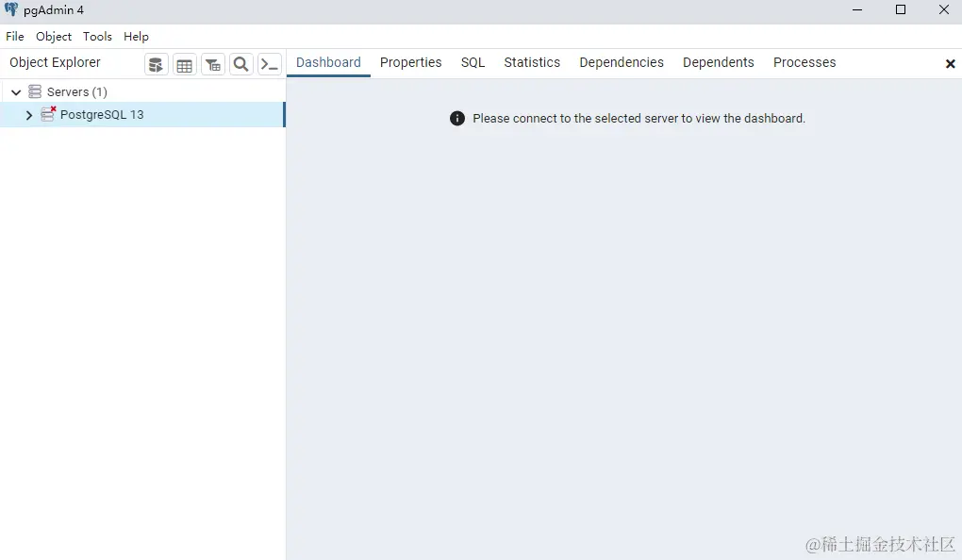Switch to the SQL tab

coord(473,62)
